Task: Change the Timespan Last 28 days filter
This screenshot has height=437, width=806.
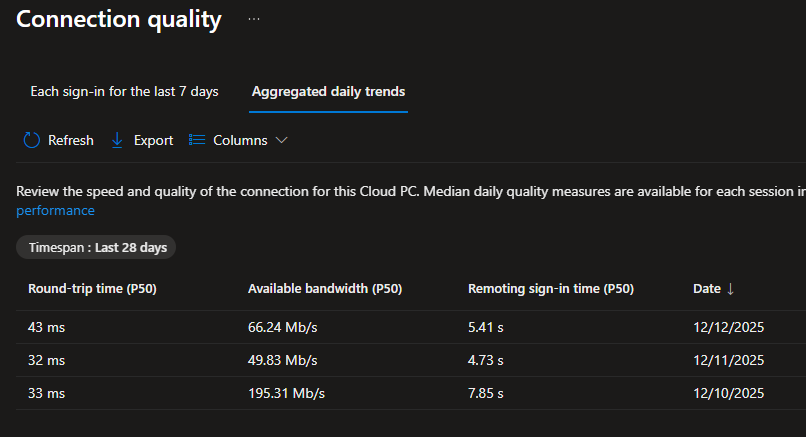Action: [96, 247]
